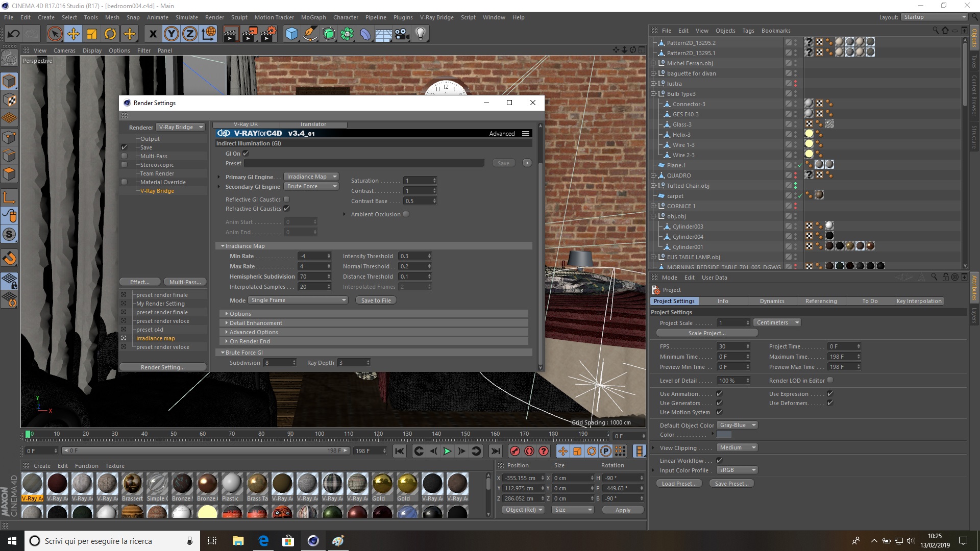
Task: Select the Move tool
Action: [x=73, y=34]
